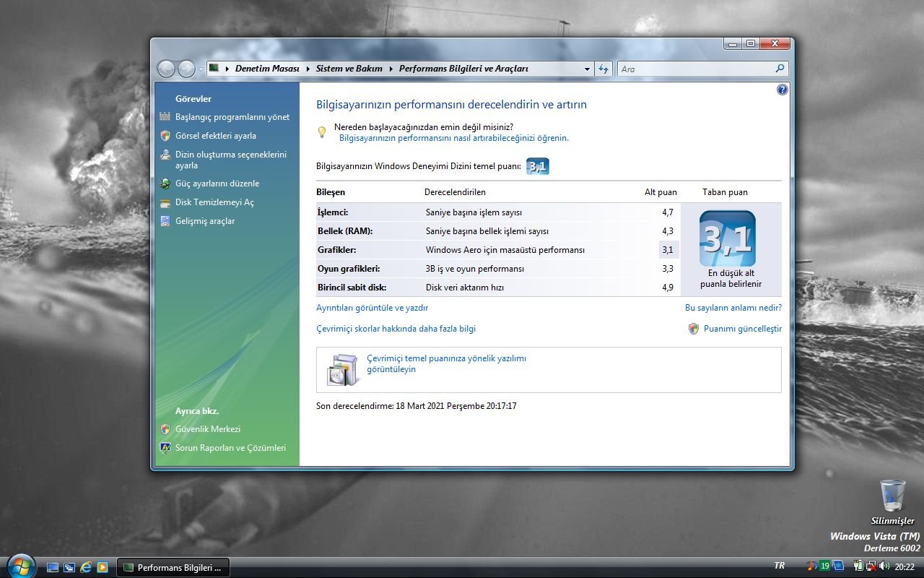Click the green 19 tray icon
This screenshot has height=578, width=924.
(x=825, y=566)
